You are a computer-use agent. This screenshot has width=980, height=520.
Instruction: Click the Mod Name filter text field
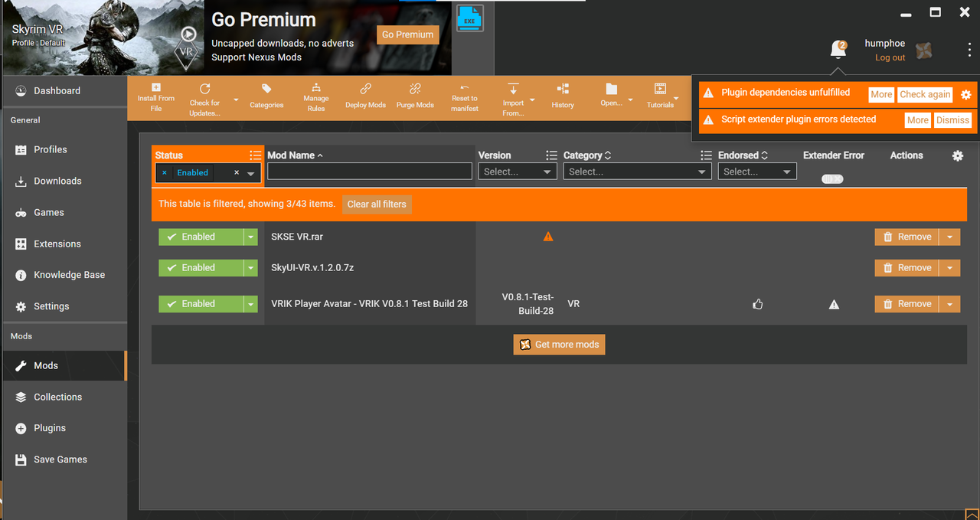[x=370, y=172]
